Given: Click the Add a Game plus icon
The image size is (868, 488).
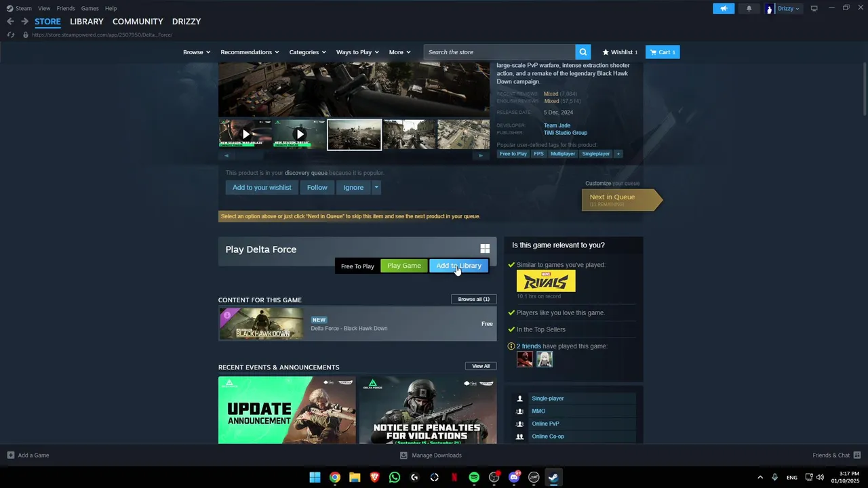Looking at the screenshot, I should (10, 455).
